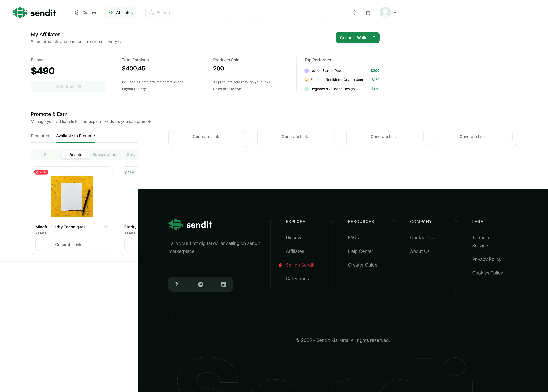Select Notion Starter Pack top performer

coord(342,71)
